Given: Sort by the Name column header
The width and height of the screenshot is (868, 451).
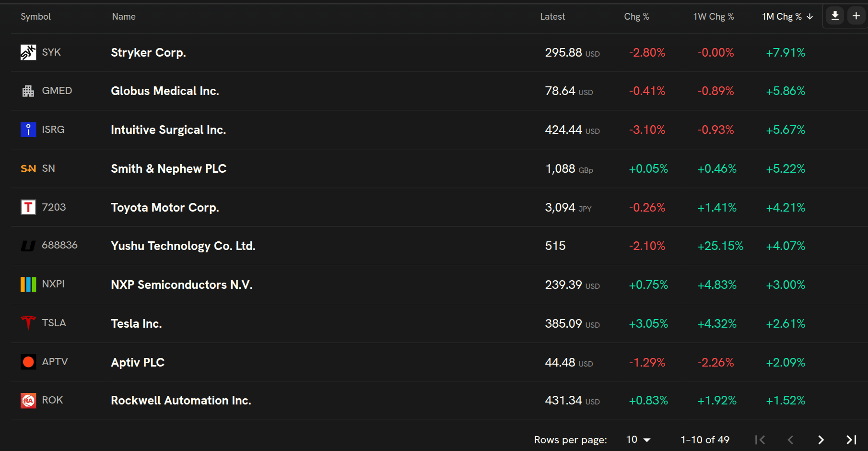Looking at the screenshot, I should click(x=124, y=16).
